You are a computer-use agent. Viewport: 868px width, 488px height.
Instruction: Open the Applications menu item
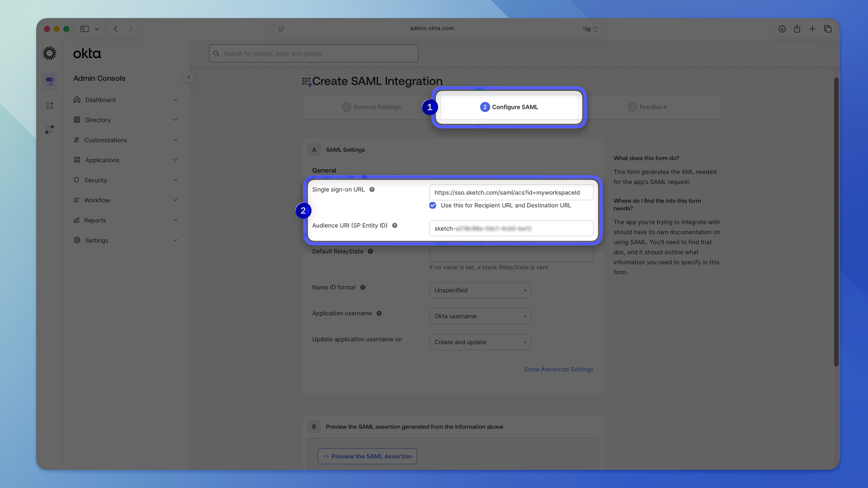point(126,160)
